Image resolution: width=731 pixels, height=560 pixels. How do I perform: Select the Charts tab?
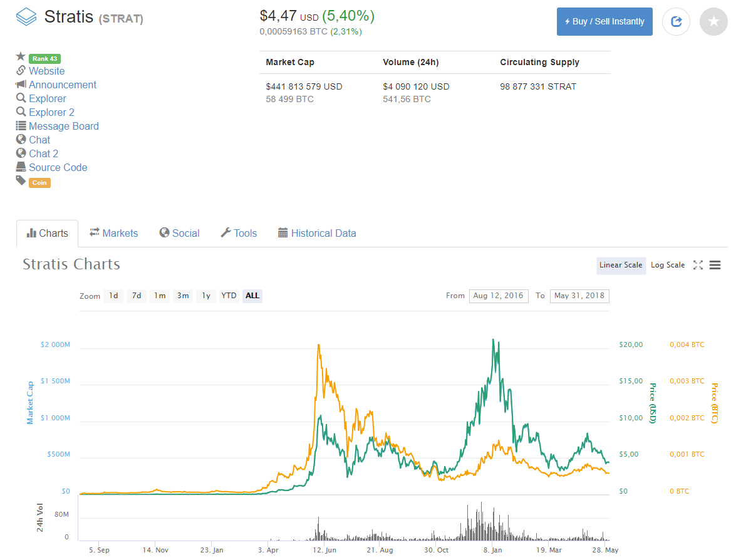(47, 233)
